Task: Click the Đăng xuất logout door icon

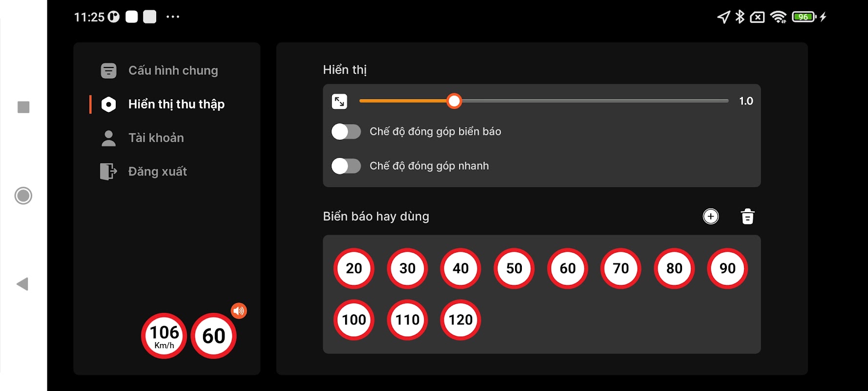Action: tap(108, 172)
